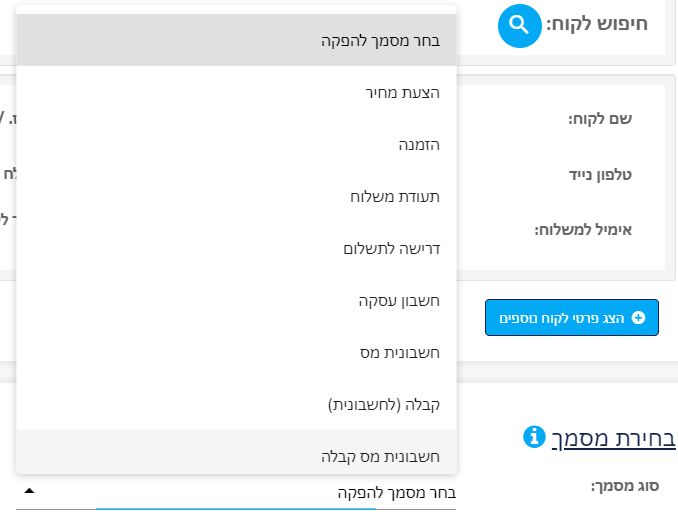Image resolution: width=678 pixels, height=531 pixels.
Task: Select the highlighted בחר מסמך להפקה placeholder option
Action: coord(236,40)
